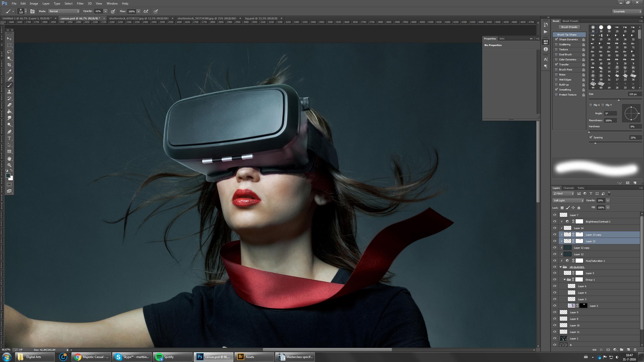Select the Magic Wand tool
This screenshot has width=644, height=362.
pos(9,58)
